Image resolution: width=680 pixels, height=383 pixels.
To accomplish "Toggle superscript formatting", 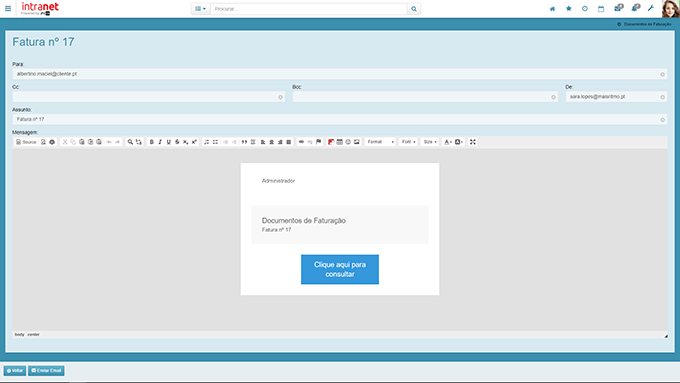I will click(194, 142).
